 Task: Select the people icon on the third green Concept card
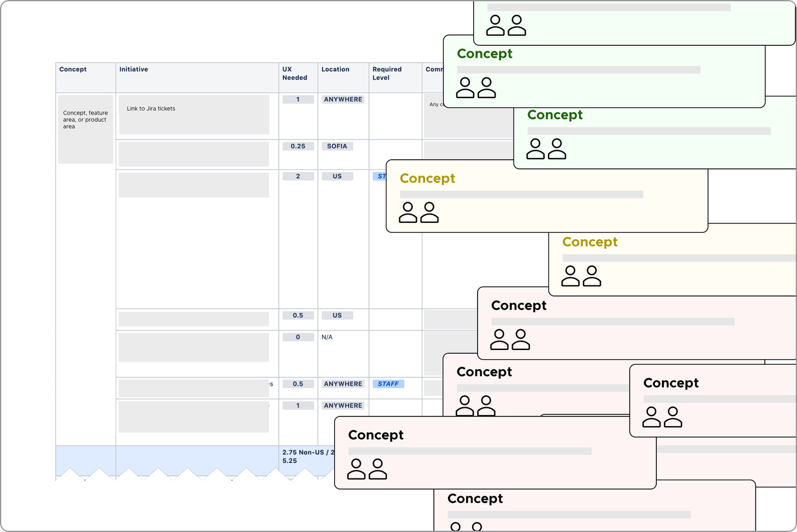[545, 148]
